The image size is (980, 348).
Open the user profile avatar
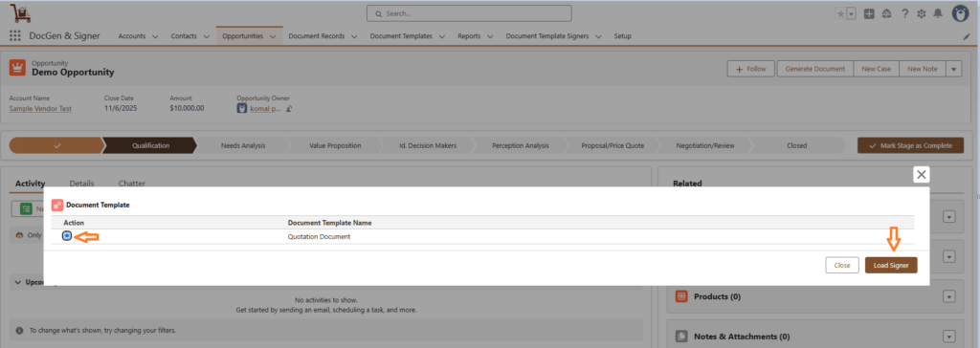coord(960,13)
